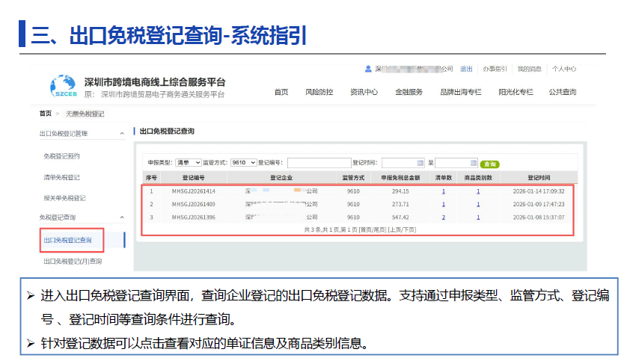This screenshot has height=364, width=630.
Task: Open 品牌出海专栏 navigation item
Action: [x=461, y=92]
